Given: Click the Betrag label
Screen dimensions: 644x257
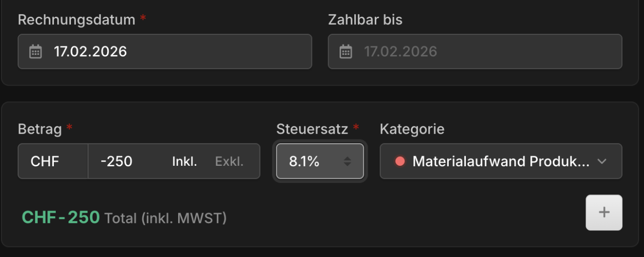Looking at the screenshot, I should tap(40, 130).
